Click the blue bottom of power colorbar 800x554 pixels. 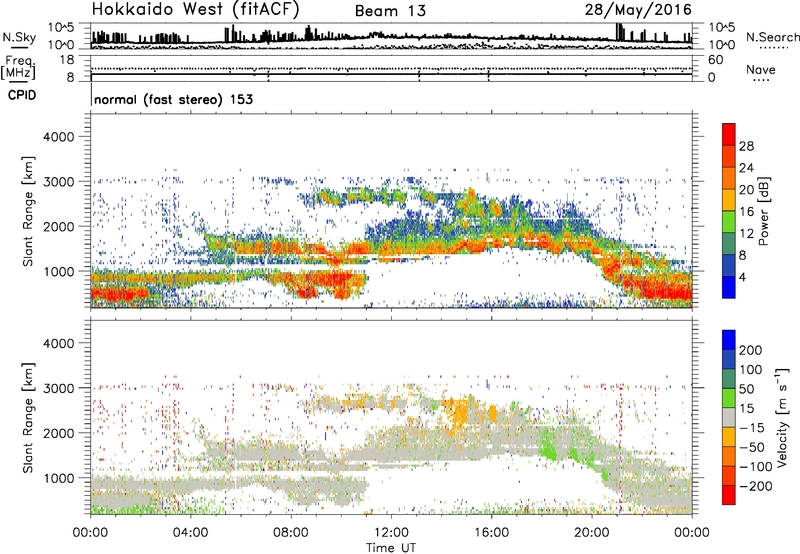point(729,287)
